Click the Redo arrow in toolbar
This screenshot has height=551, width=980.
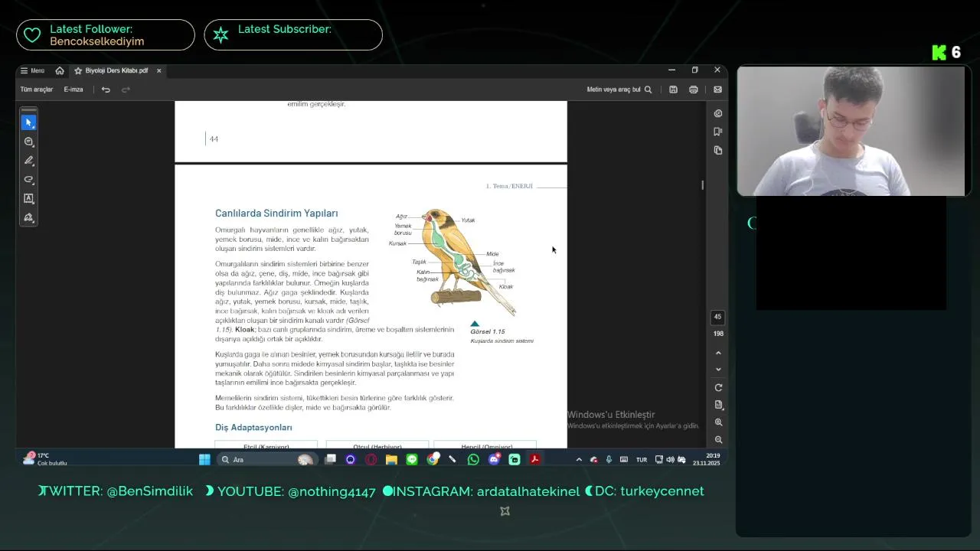tap(126, 90)
